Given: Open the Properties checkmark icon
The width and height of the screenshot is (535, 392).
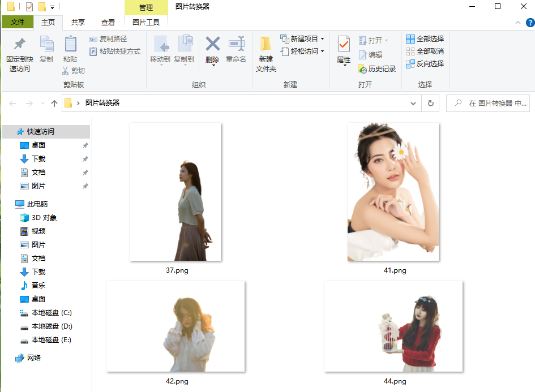Looking at the screenshot, I should pos(344,44).
